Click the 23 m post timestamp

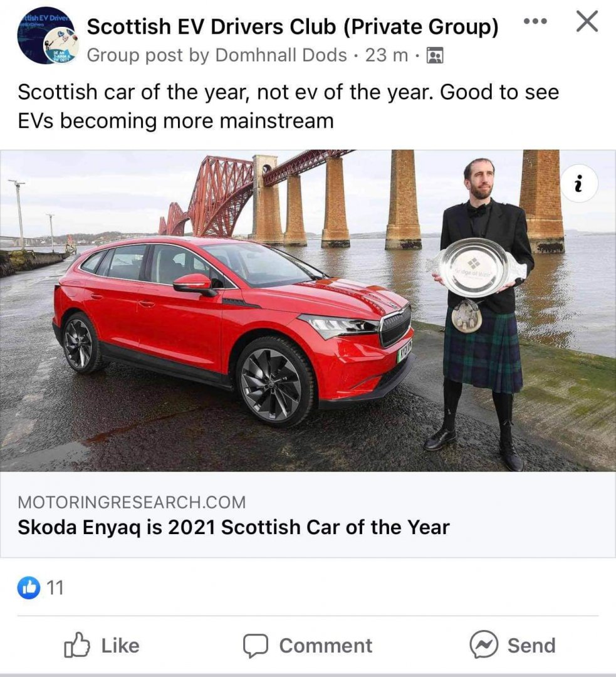click(387, 55)
